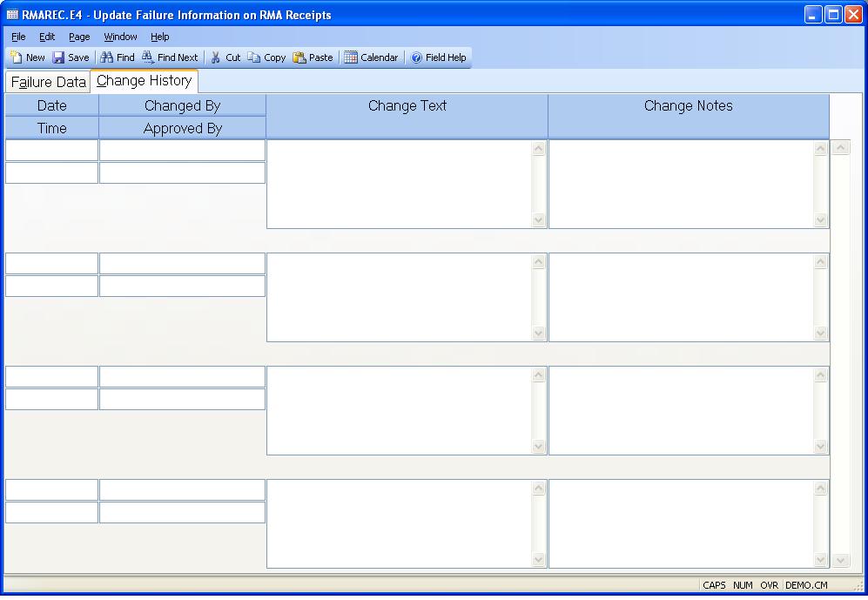The width and height of the screenshot is (868, 600).
Task: Click the New record toolbar icon
Action: click(x=17, y=57)
